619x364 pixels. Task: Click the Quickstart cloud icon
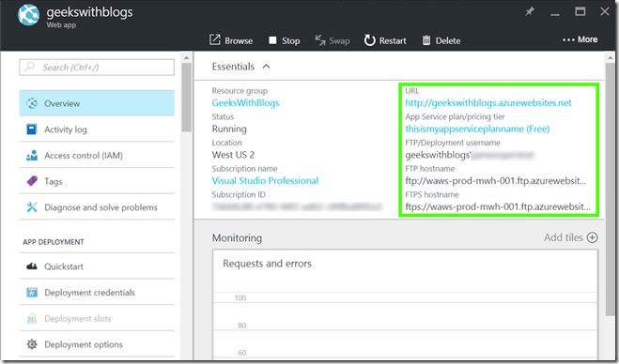32,266
